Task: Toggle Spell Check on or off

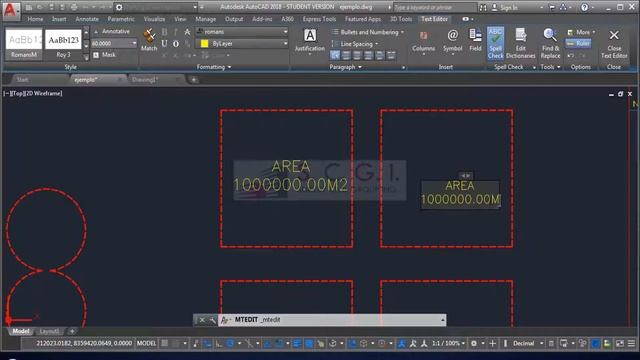Action: tap(495, 43)
